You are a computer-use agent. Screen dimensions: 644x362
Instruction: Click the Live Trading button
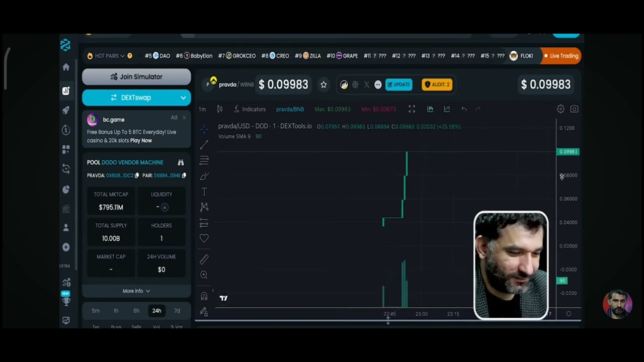coord(561,56)
